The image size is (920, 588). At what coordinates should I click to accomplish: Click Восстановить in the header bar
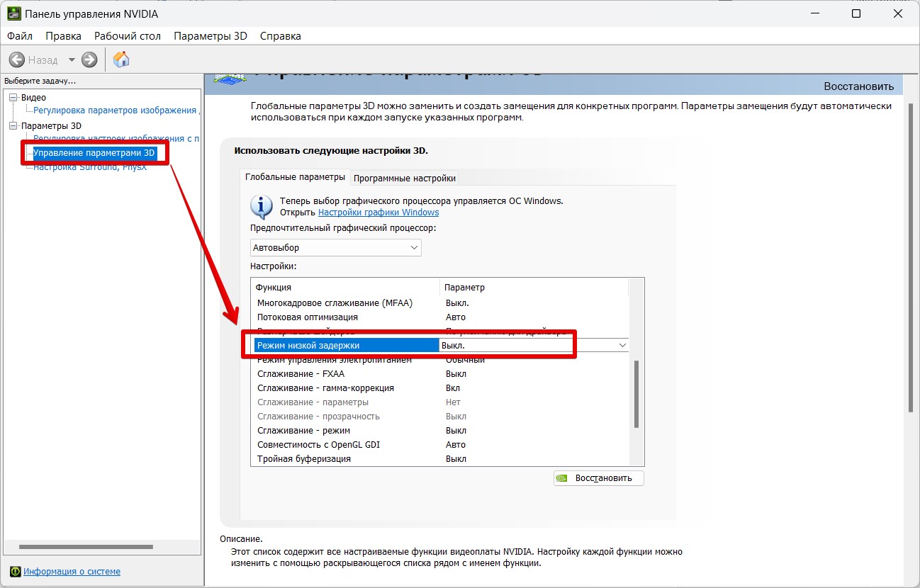pos(859,86)
